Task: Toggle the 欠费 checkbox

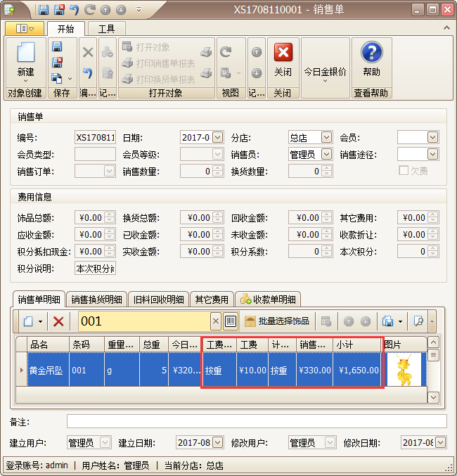Action: coord(404,171)
